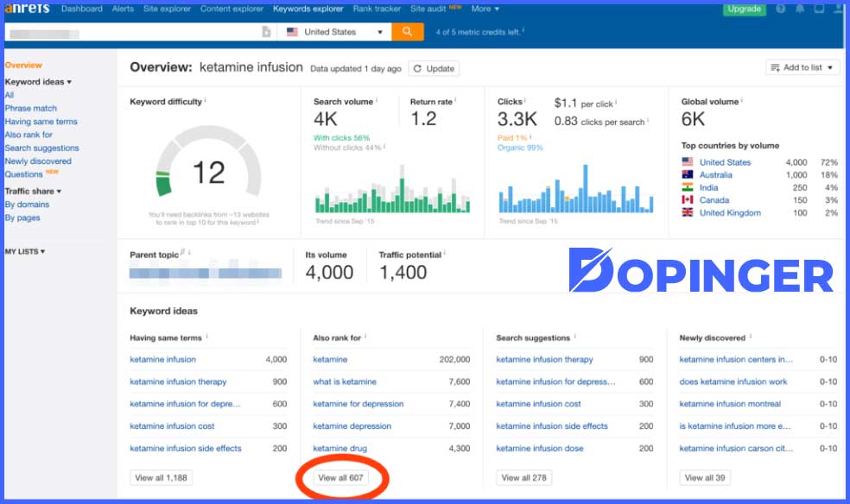Click the United Kingdom flag icon
The width and height of the screenshot is (850, 504).
688,213
